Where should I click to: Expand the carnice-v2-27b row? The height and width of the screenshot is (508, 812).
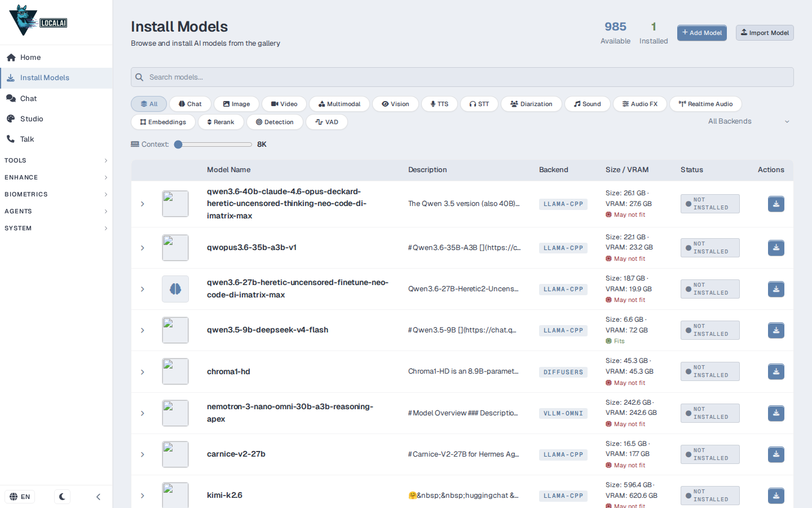(143, 454)
